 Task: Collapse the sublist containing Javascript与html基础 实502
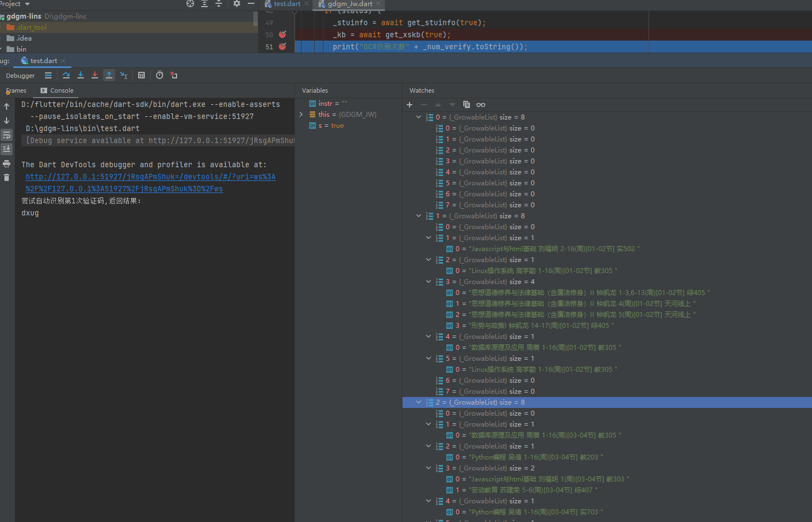429,238
